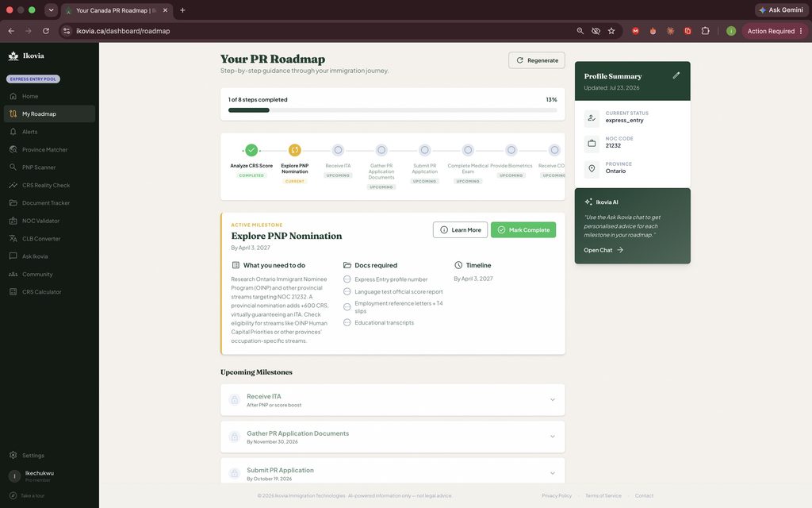
Task: Open the browser extensions puzzle icon
Action: tap(705, 31)
